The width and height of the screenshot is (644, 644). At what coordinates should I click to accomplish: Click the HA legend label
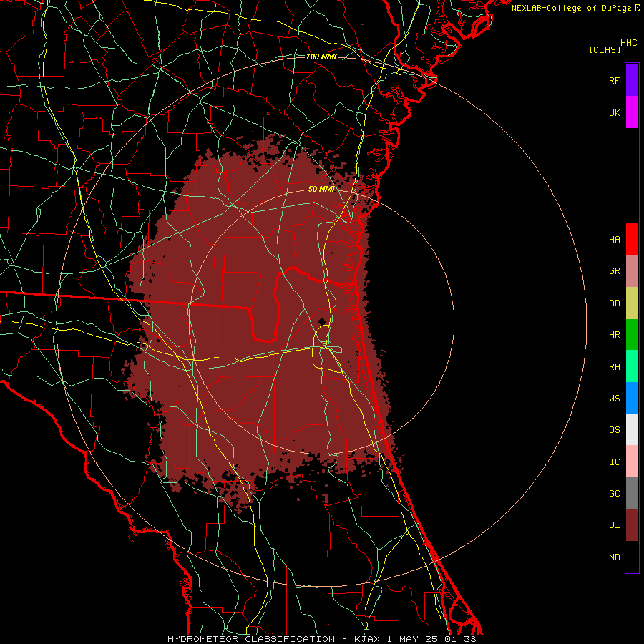[x=614, y=240]
